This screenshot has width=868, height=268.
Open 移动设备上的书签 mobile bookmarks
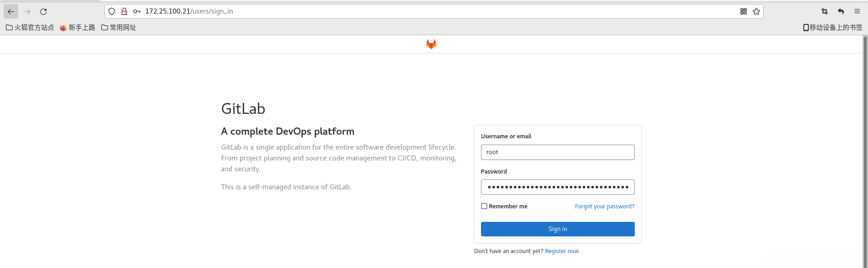[833, 28]
